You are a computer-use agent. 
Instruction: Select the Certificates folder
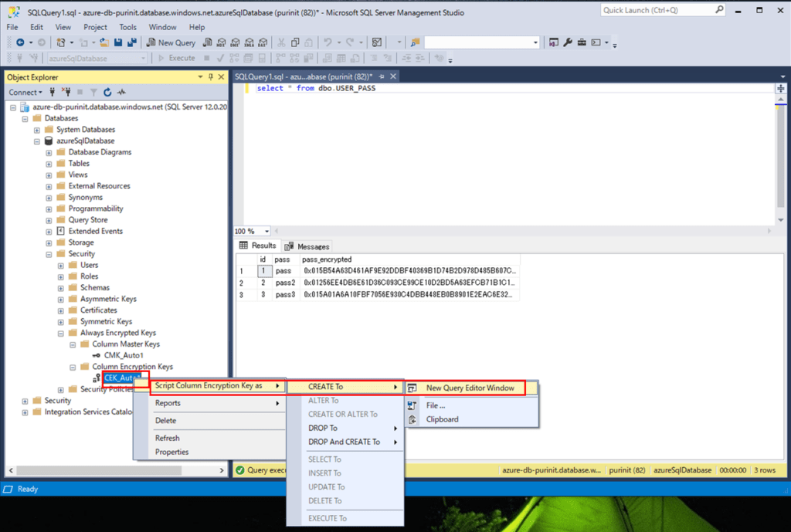pyautogui.click(x=98, y=310)
